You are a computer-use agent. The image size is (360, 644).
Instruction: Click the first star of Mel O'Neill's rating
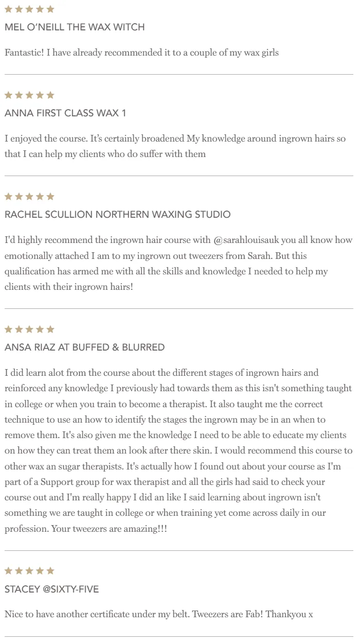tap(9, 9)
